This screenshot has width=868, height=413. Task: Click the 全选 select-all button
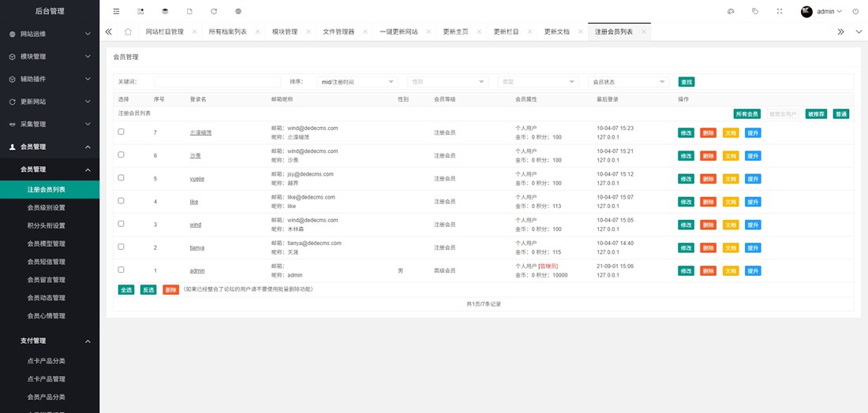coord(126,289)
